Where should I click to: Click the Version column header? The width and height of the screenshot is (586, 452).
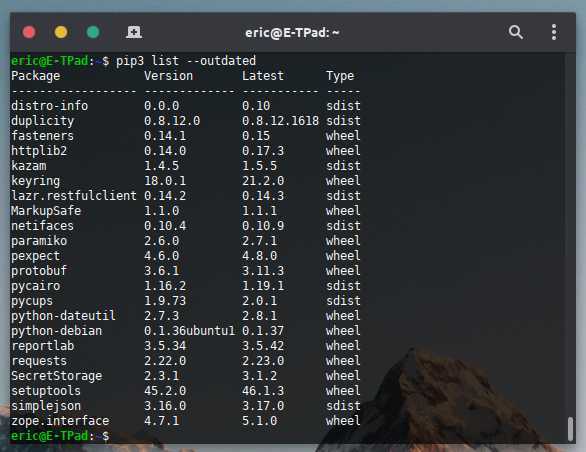[169, 76]
